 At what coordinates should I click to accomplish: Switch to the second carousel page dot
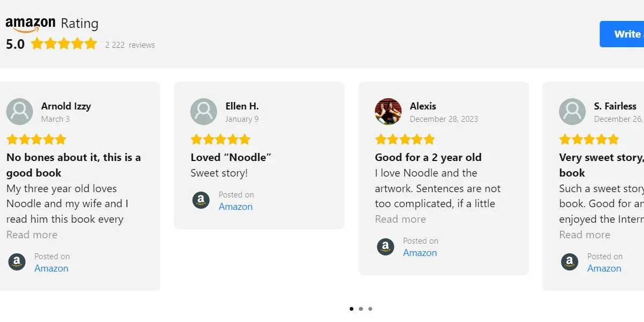click(361, 309)
